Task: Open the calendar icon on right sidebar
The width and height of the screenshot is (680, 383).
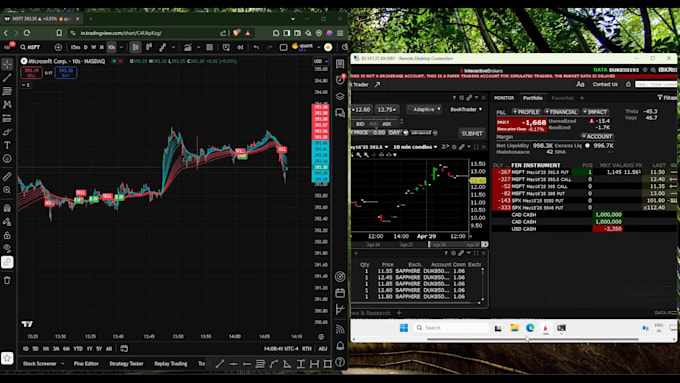Action: (340, 293)
